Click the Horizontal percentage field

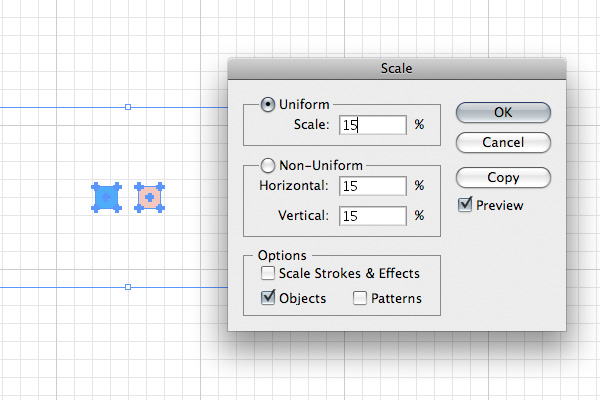click(x=373, y=186)
